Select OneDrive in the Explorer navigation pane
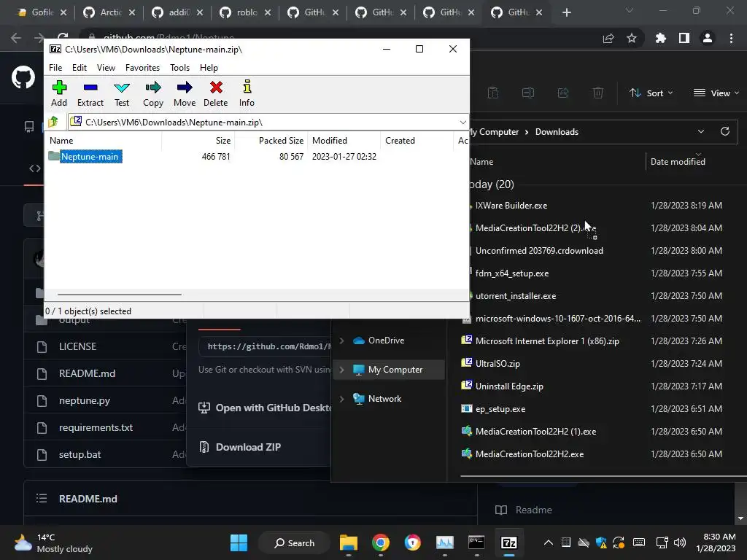Image resolution: width=747 pixels, height=560 pixels. point(386,341)
